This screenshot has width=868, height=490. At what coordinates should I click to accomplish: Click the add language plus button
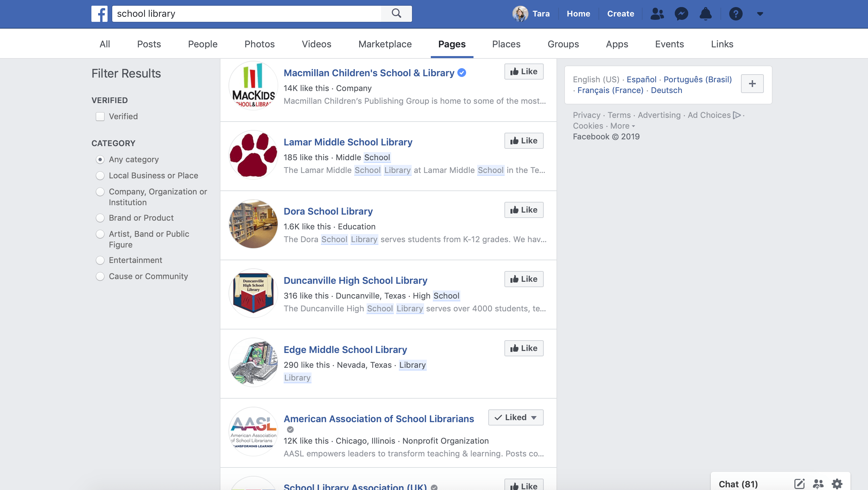click(x=752, y=84)
